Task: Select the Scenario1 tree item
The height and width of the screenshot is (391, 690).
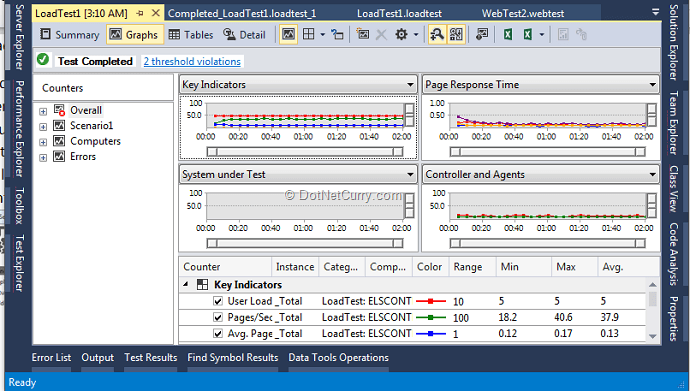Action: click(92, 126)
